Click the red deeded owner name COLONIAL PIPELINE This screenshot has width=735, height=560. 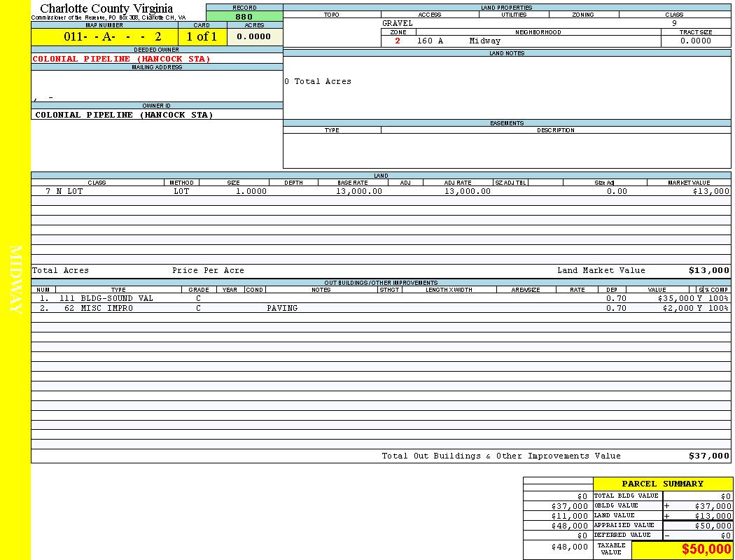pos(121,59)
